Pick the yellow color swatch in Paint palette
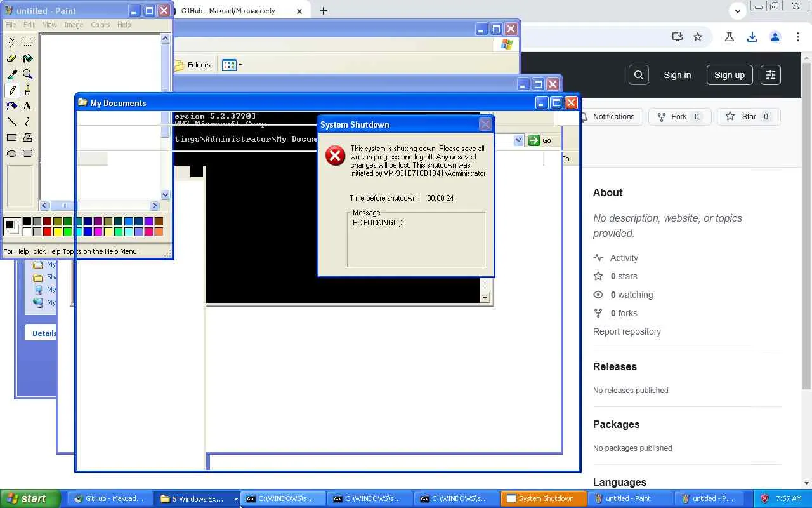 [57, 231]
